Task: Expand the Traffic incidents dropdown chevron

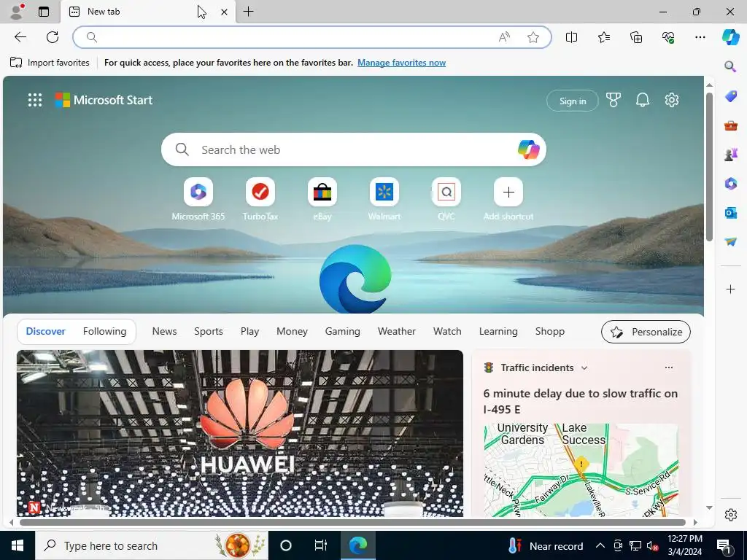Action: point(584,368)
